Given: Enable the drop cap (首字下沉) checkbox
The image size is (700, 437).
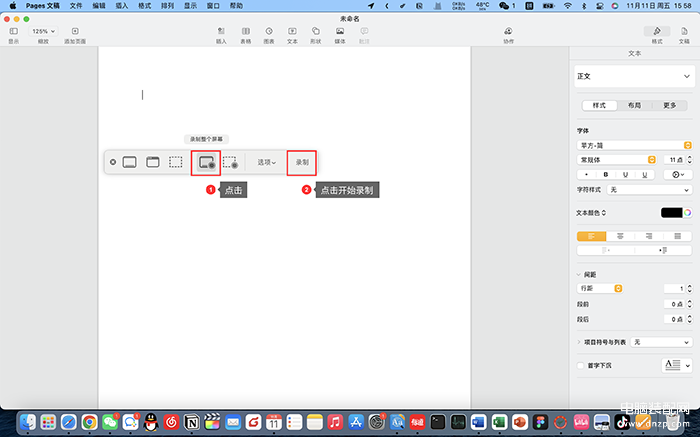Looking at the screenshot, I should 581,366.
